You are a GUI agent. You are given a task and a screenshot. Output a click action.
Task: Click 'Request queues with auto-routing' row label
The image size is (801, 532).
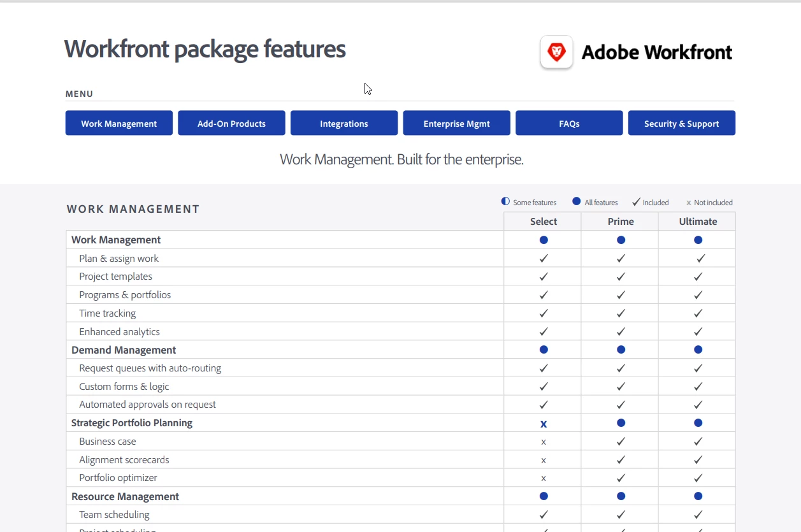(x=150, y=368)
